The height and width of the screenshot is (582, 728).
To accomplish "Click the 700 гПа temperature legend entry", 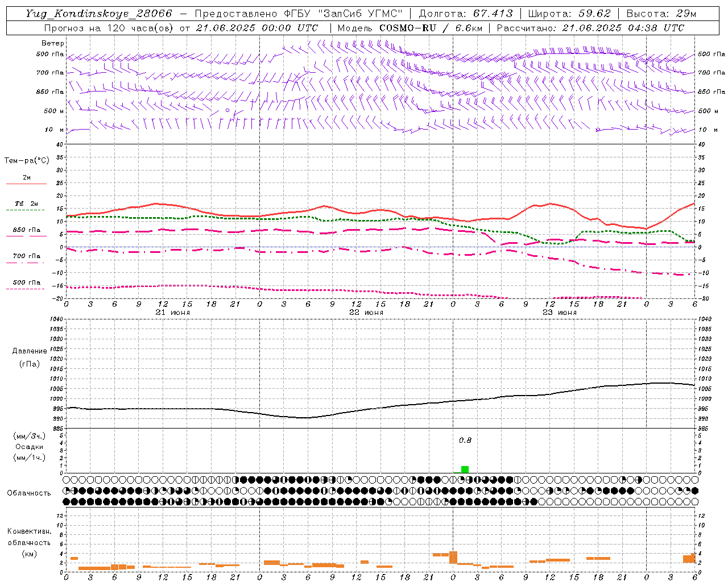I will coord(27,256).
